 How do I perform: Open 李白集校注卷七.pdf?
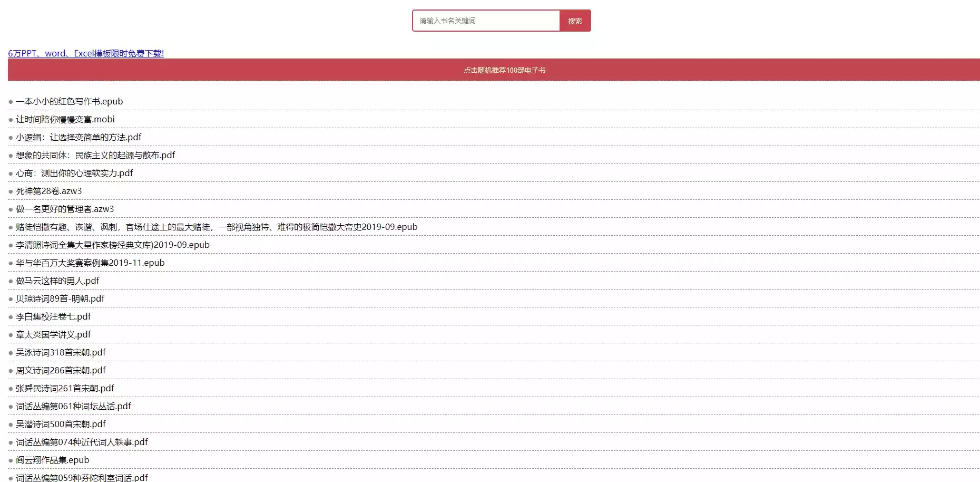pyautogui.click(x=53, y=316)
